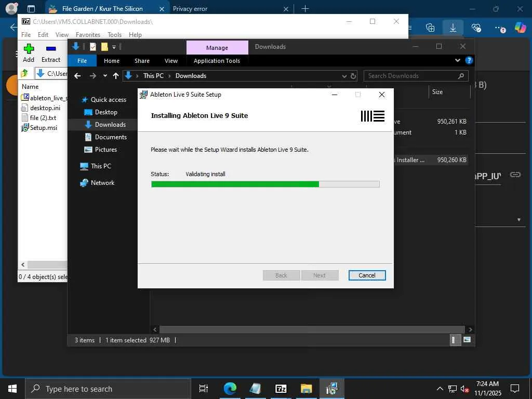
Task: Open 7-Zip from the taskbar
Action: (x=281, y=389)
